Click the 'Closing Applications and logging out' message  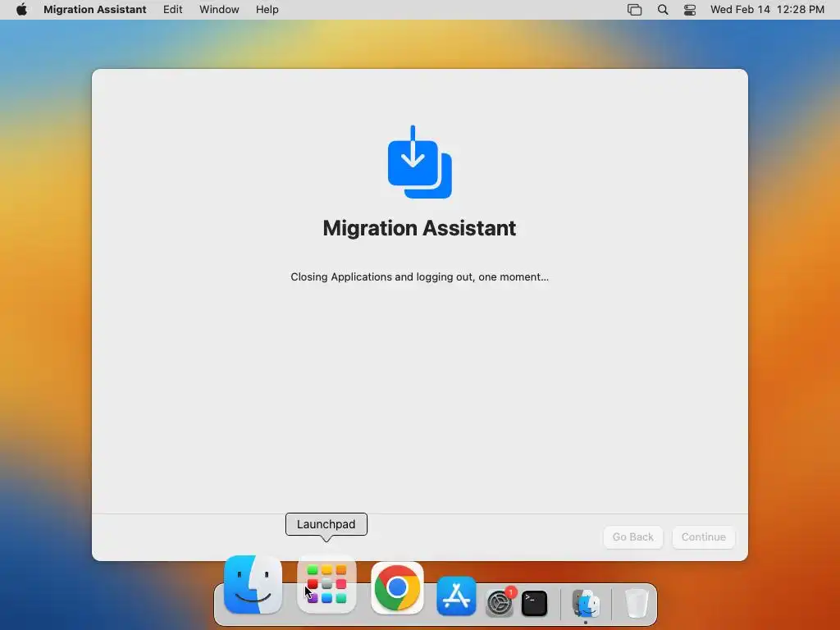[x=419, y=277]
